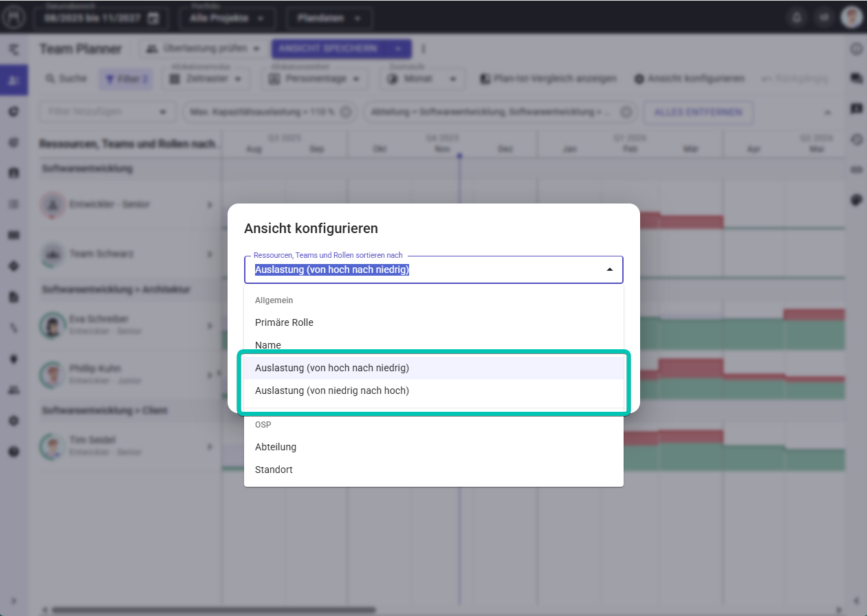The image size is (867, 616).
Task: Select "Abteilung" under OSP
Action: coord(276,447)
